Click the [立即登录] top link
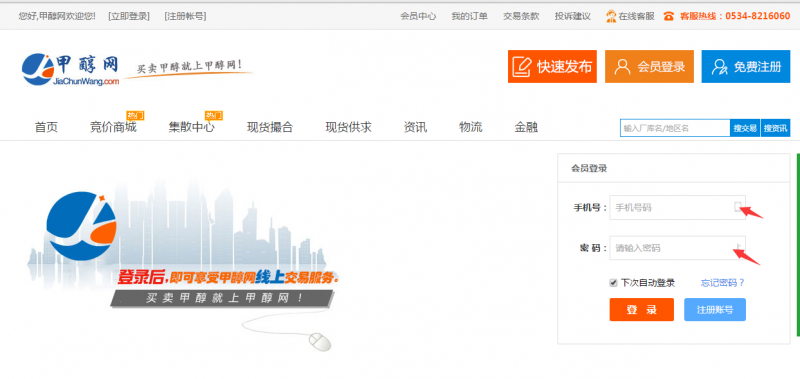Screen dimensions: 800x379 point(129,16)
